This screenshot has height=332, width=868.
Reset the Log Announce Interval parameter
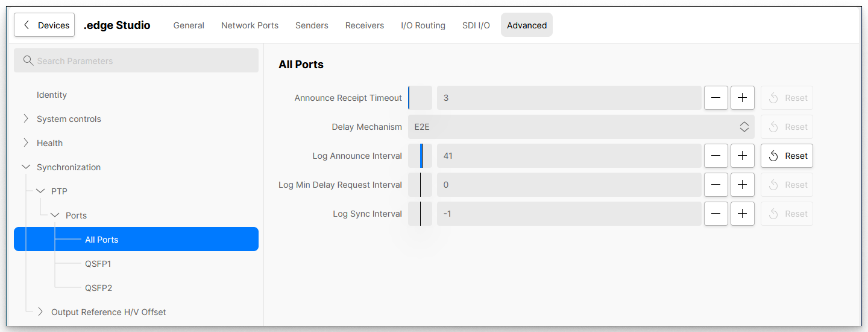(787, 156)
